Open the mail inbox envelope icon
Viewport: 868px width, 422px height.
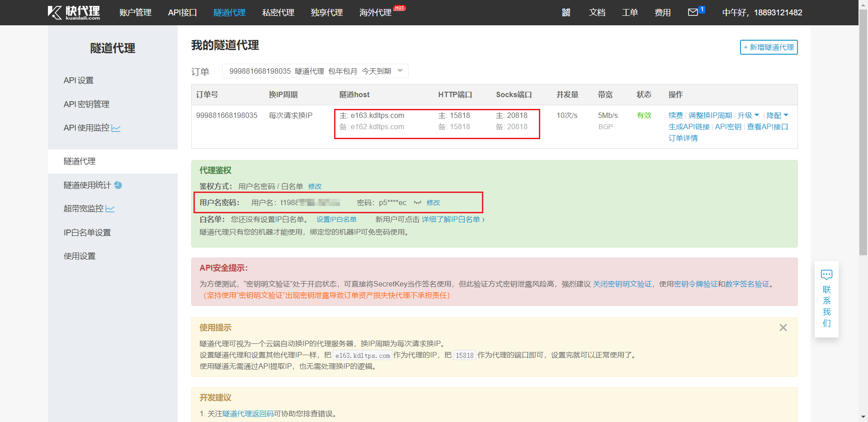click(x=693, y=12)
